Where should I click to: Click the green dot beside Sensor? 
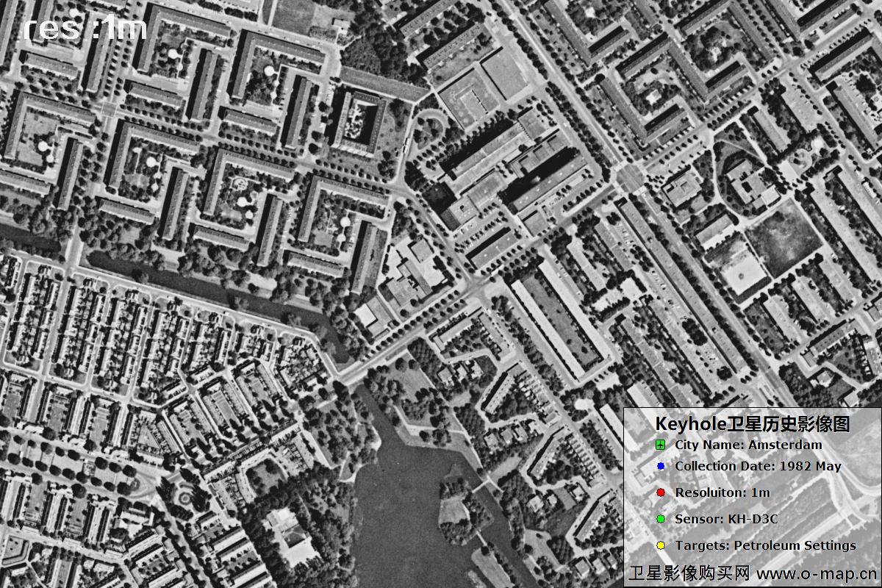tap(660, 519)
